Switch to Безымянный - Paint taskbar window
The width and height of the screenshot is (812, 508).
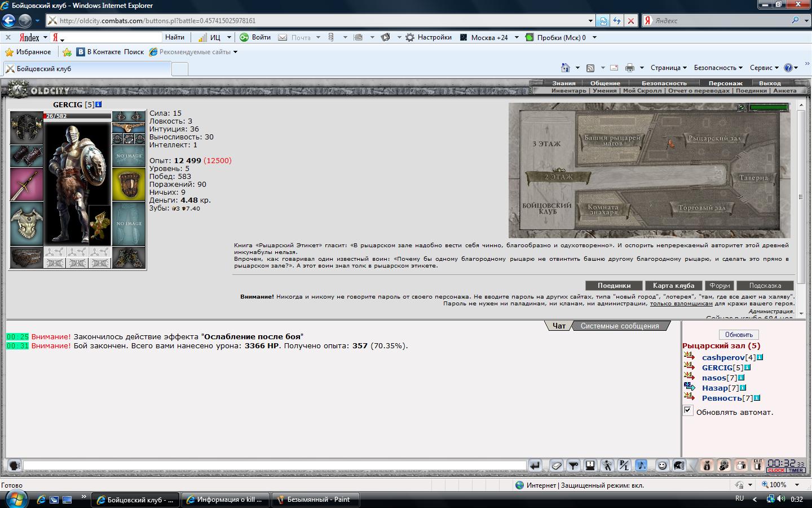pyautogui.click(x=315, y=500)
